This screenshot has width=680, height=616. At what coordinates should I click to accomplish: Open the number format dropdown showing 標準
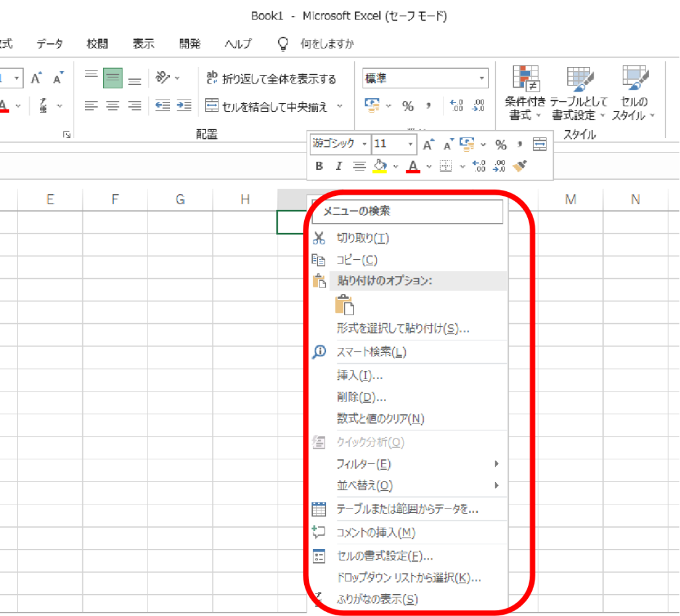pos(425,78)
